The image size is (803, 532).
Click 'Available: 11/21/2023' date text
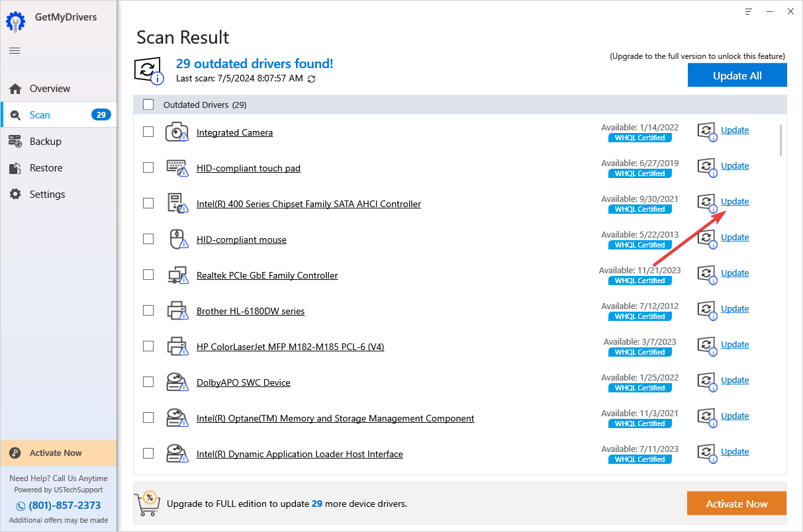[x=640, y=271]
